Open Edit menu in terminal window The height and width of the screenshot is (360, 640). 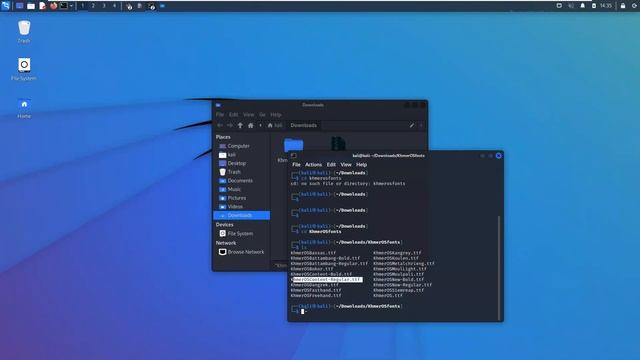click(x=331, y=164)
